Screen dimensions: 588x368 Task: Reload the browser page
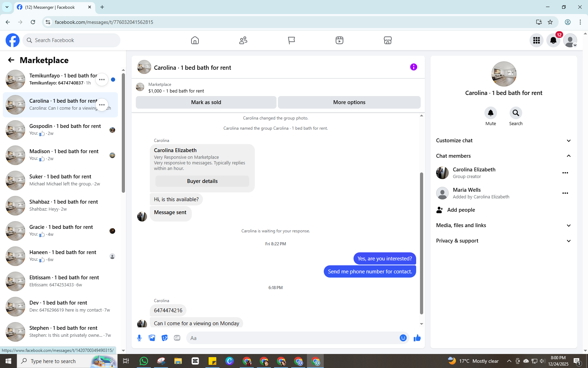pos(33,22)
